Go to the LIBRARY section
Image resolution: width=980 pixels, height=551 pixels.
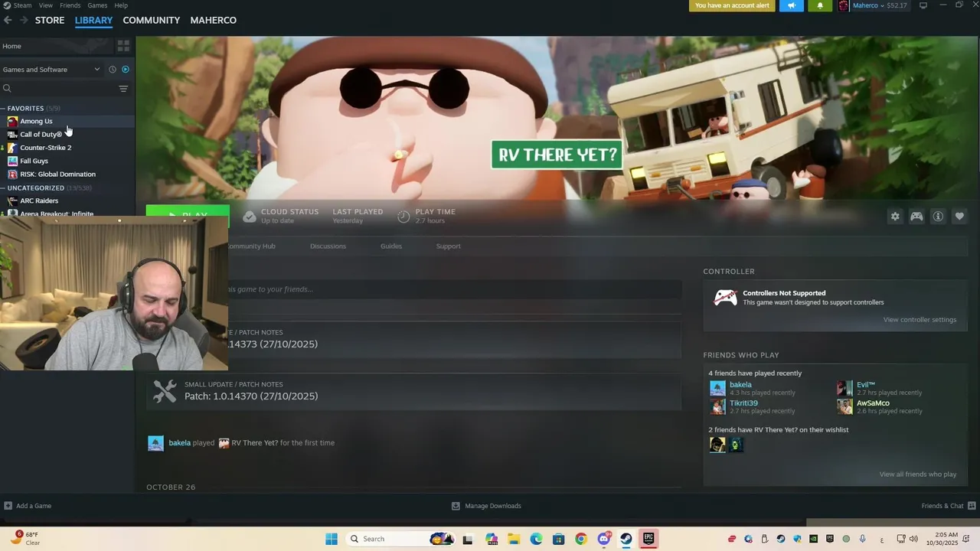(93, 20)
